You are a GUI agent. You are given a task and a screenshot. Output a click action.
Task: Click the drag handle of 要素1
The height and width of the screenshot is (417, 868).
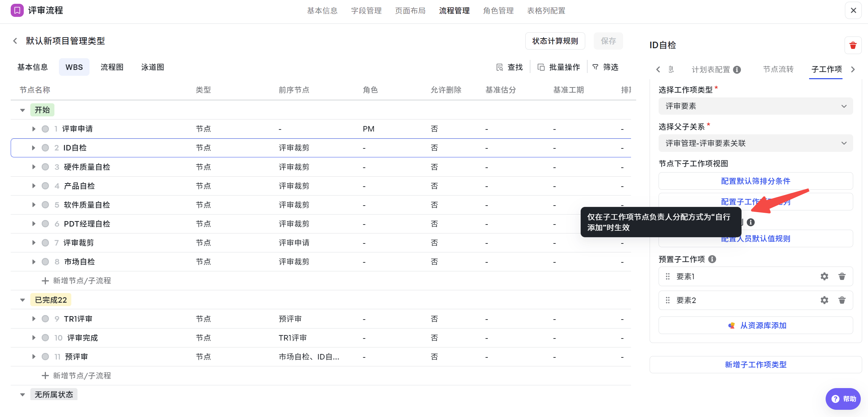668,277
